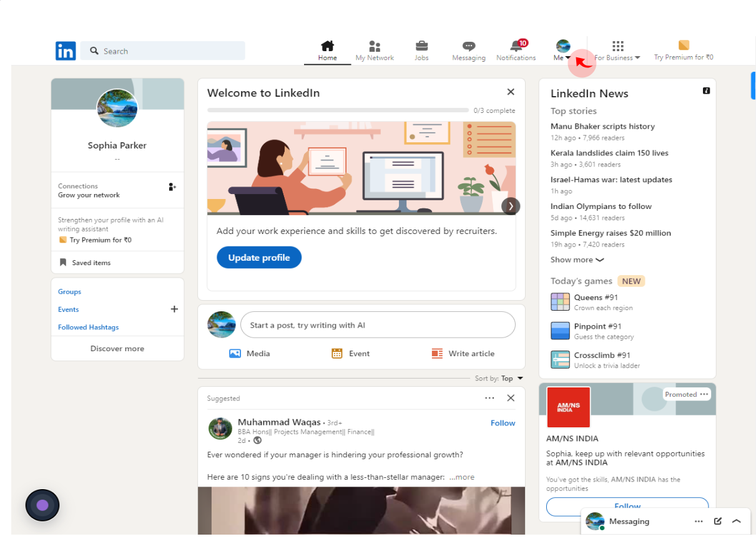The width and height of the screenshot is (756, 539).
Task: Expand the Messaging overlay chevron
Action: 737,522
